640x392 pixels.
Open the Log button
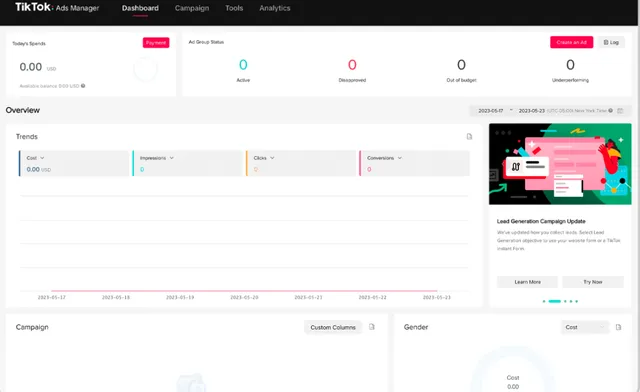(611, 42)
